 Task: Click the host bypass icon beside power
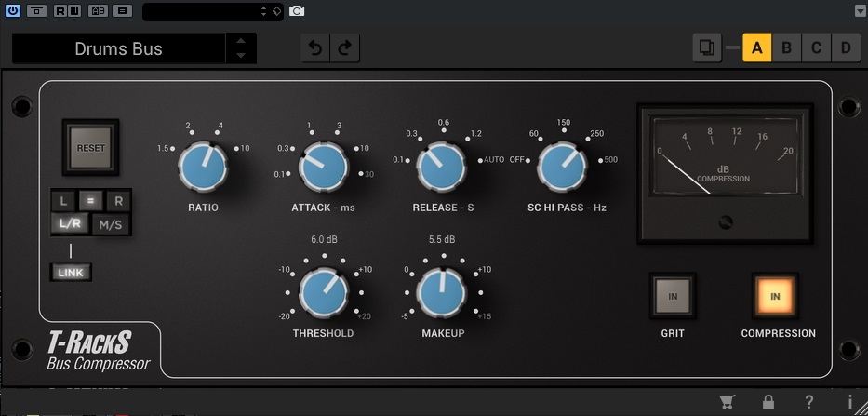click(x=37, y=10)
